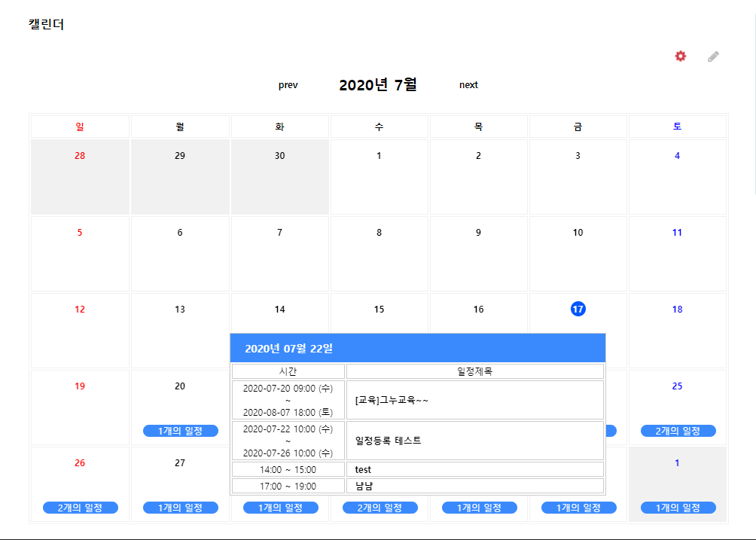
Task: Open the '[교육]그누교육~~' schedule entry
Action: point(392,401)
